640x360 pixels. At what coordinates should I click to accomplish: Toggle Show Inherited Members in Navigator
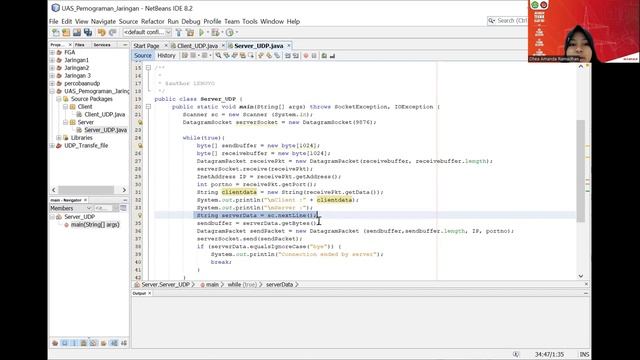click(x=55, y=343)
